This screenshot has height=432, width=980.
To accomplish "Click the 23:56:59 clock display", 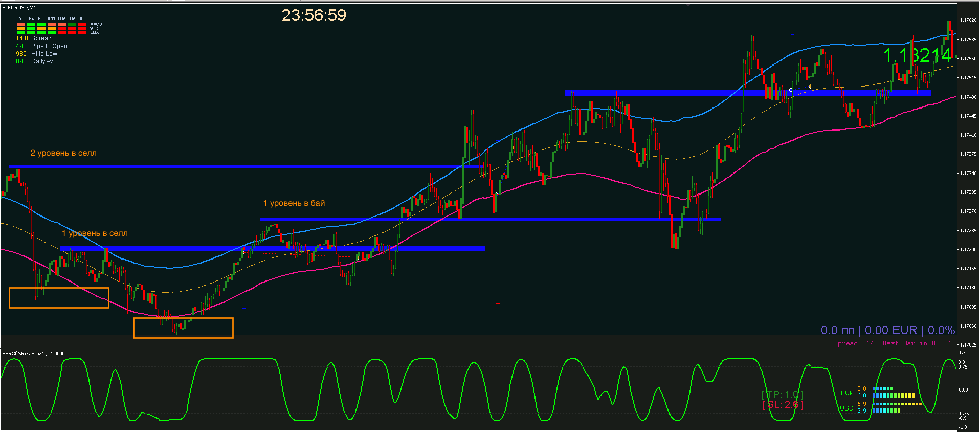I will pos(314,15).
